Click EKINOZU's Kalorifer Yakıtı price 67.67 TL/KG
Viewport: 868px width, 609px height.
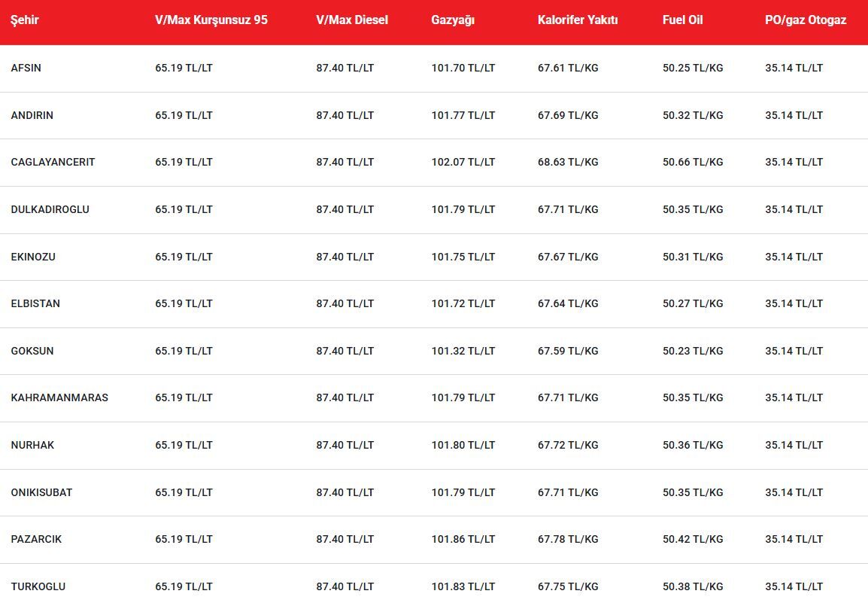(x=568, y=257)
